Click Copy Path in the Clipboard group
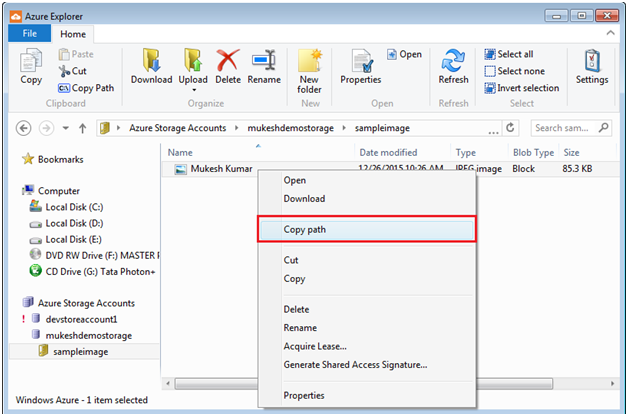628x416 pixels. [x=86, y=88]
